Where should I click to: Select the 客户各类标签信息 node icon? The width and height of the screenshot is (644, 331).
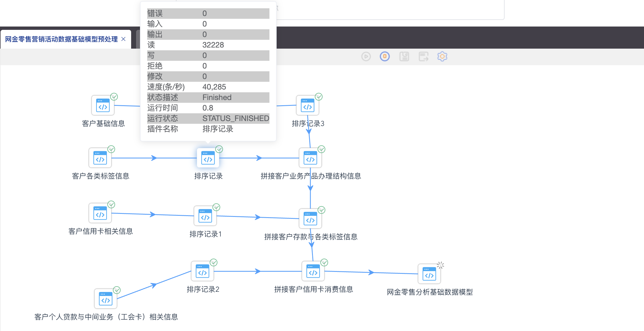pyautogui.click(x=100, y=158)
